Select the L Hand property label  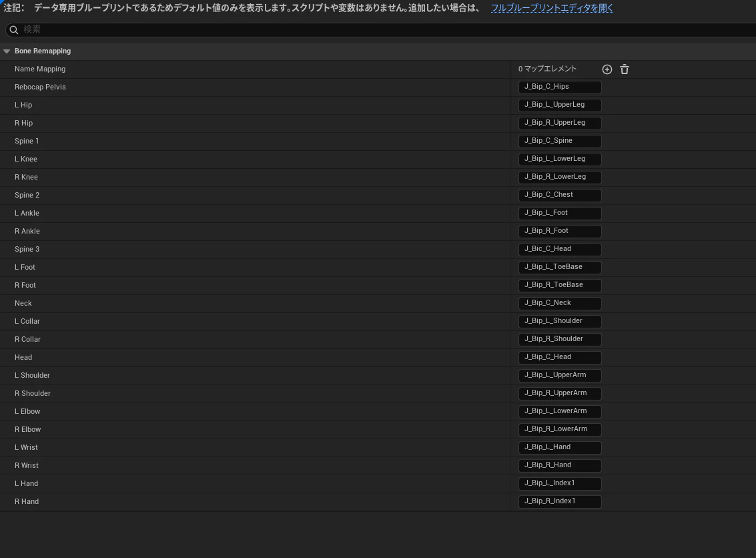pyautogui.click(x=26, y=483)
